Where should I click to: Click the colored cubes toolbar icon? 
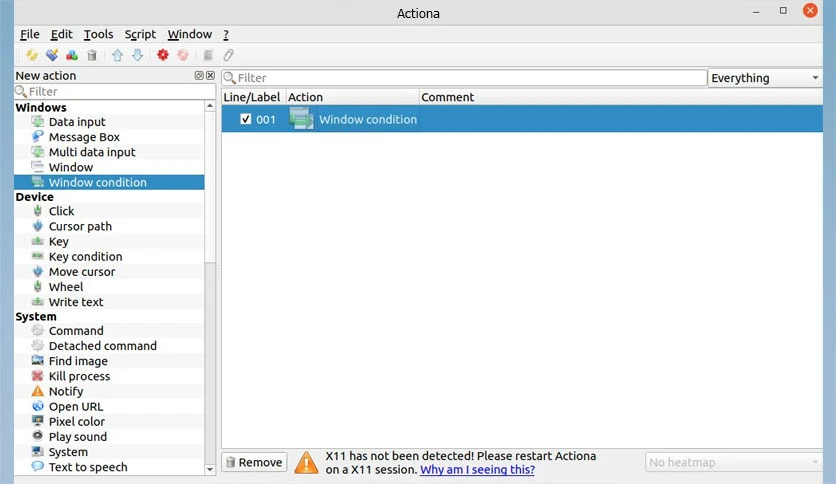pyautogui.click(x=72, y=55)
